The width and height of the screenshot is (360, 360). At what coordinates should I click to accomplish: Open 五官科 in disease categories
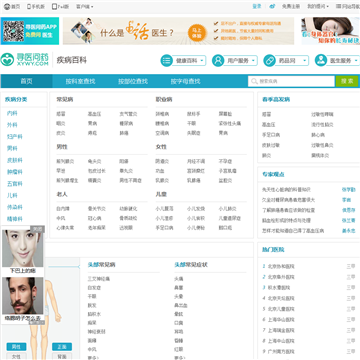click(x=15, y=184)
